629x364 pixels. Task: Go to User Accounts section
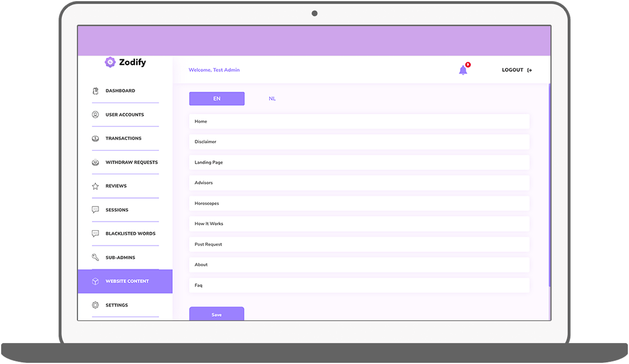pos(125,115)
